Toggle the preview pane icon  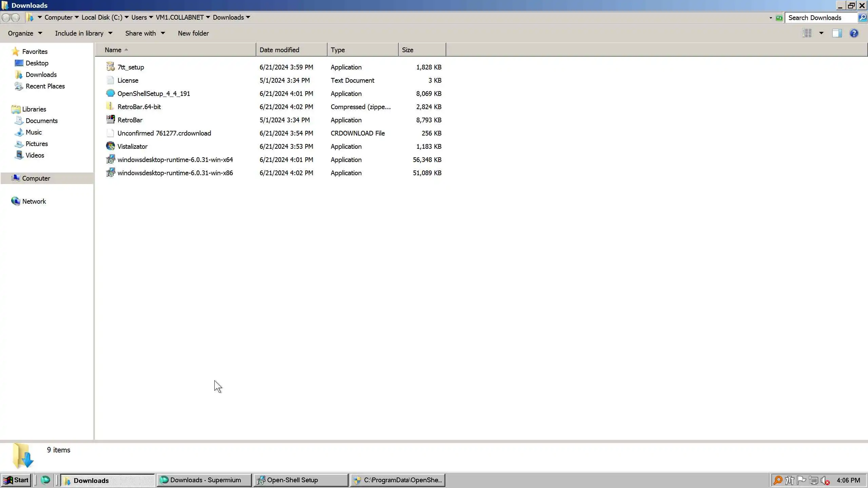click(x=836, y=33)
